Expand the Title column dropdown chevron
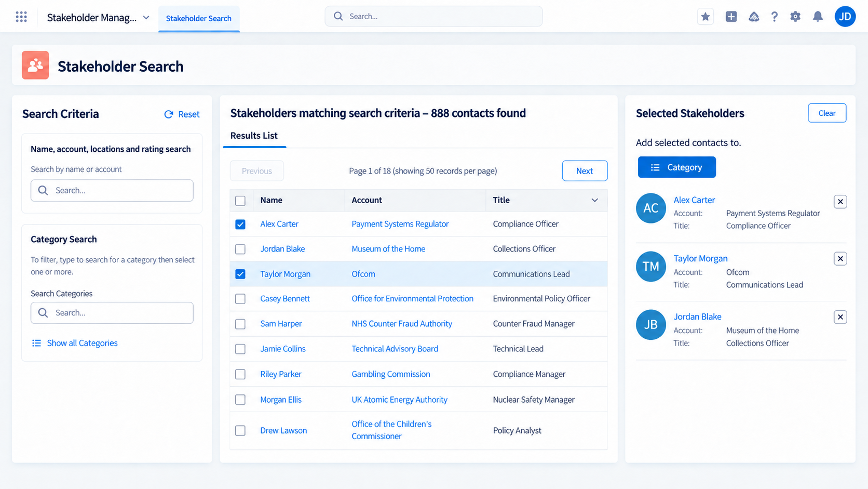The height and width of the screenshot is (489, 868). point(595,200)
